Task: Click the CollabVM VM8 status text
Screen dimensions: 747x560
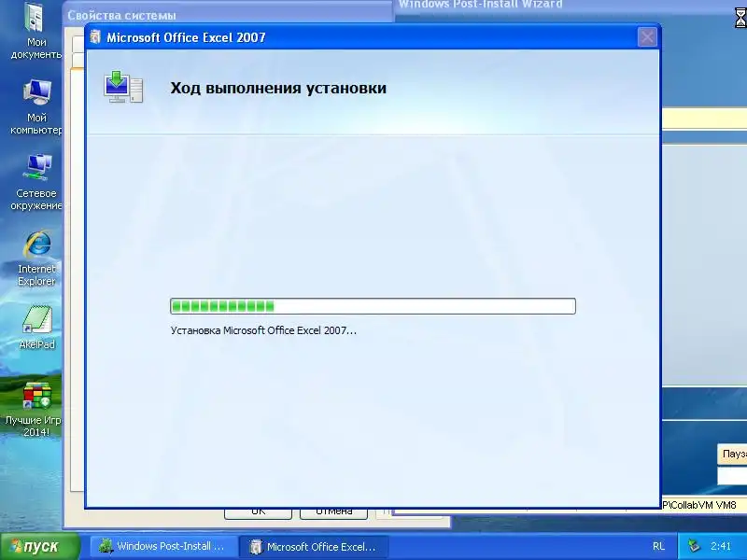Action: click(701, 505)
